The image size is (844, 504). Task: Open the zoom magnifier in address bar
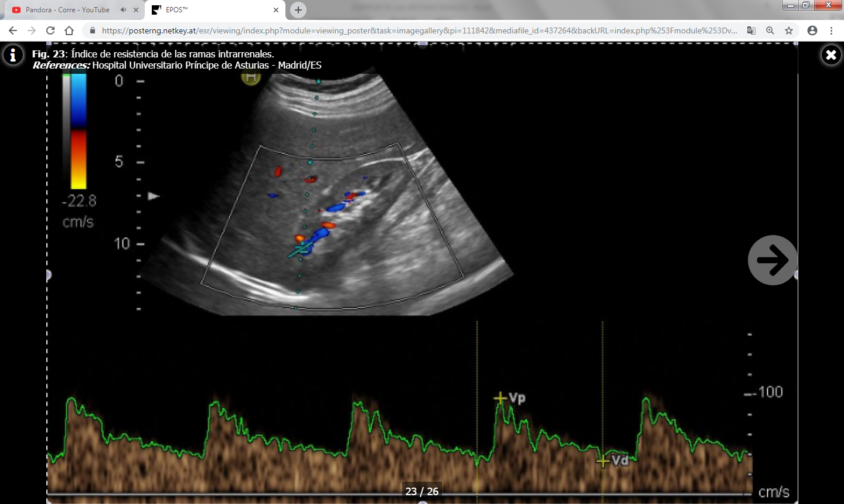[x=770, y=30]
